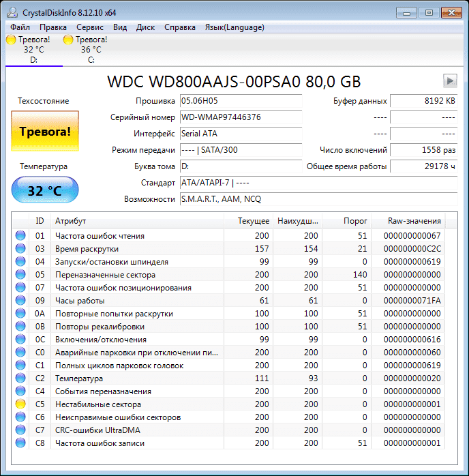Image resolution: width=469 pixels, height=476 pixels.
Task: Open the Файл menu
Action: pyautogui.click(x=20, y=27)
